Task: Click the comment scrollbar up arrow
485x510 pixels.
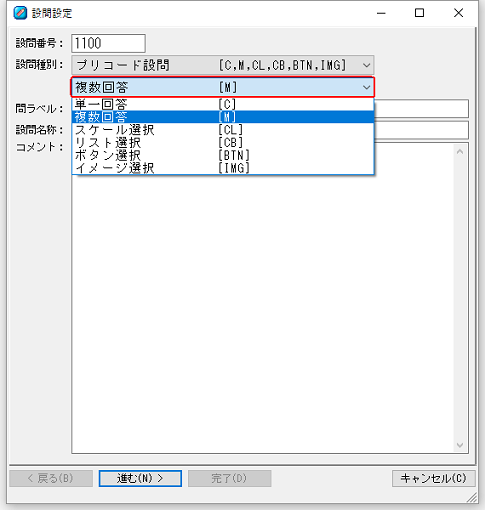Action: tap(460, 152)
